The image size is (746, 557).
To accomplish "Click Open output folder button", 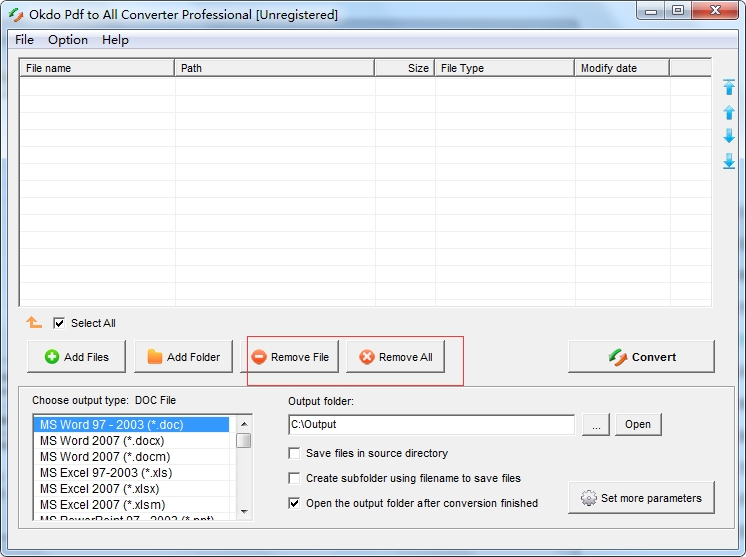I will (638, 424).
